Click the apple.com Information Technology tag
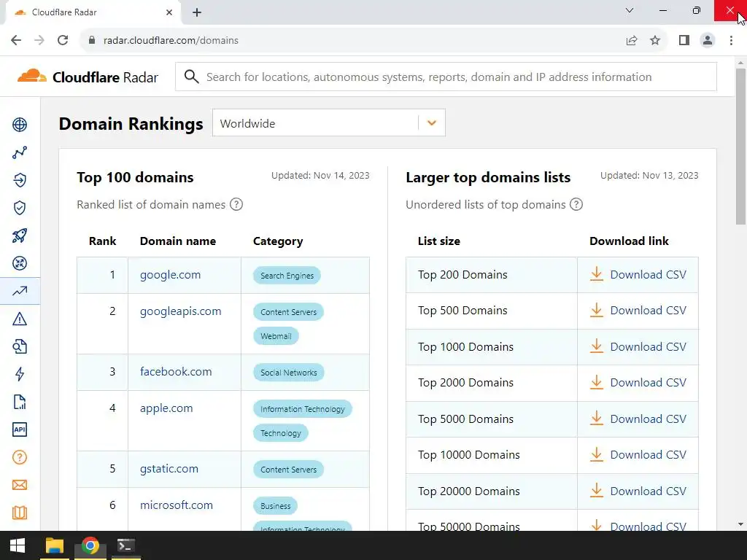This screenshot has width=747, height=560. click(x=303, y=409)
